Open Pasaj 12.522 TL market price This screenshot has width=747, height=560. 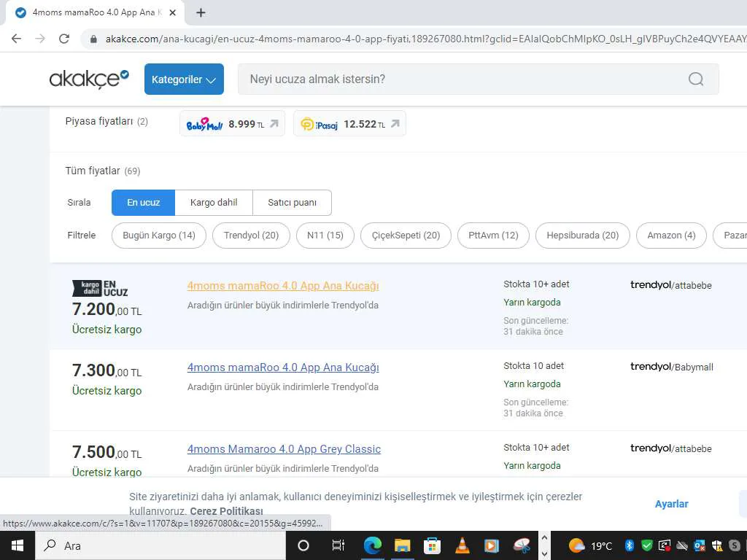(x=349, y=124)
